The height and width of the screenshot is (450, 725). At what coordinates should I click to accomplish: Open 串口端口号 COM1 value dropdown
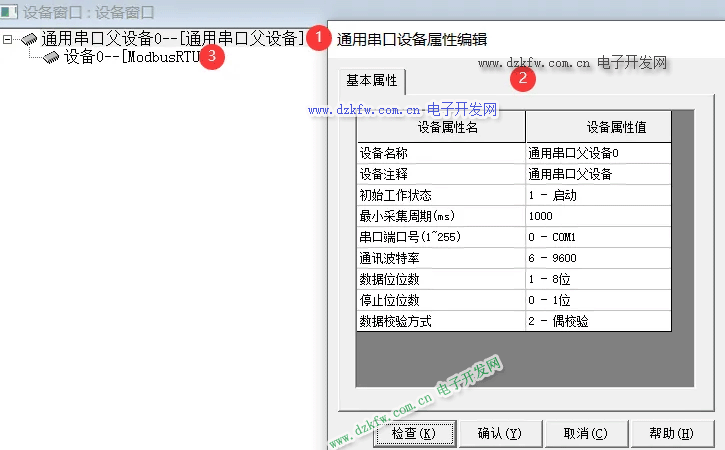pos(598,237)
